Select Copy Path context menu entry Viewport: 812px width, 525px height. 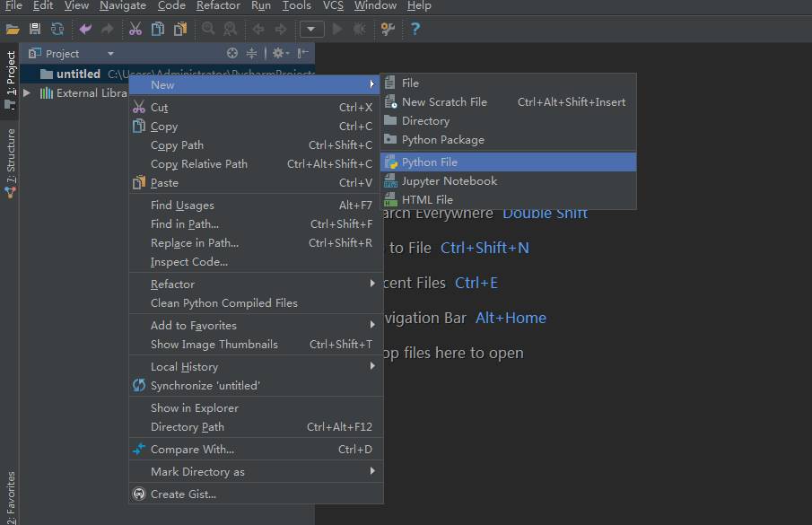tap(254, 145)
